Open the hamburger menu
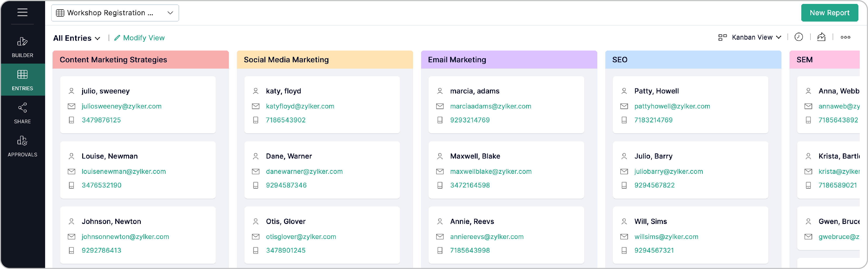 pos(22,12)
